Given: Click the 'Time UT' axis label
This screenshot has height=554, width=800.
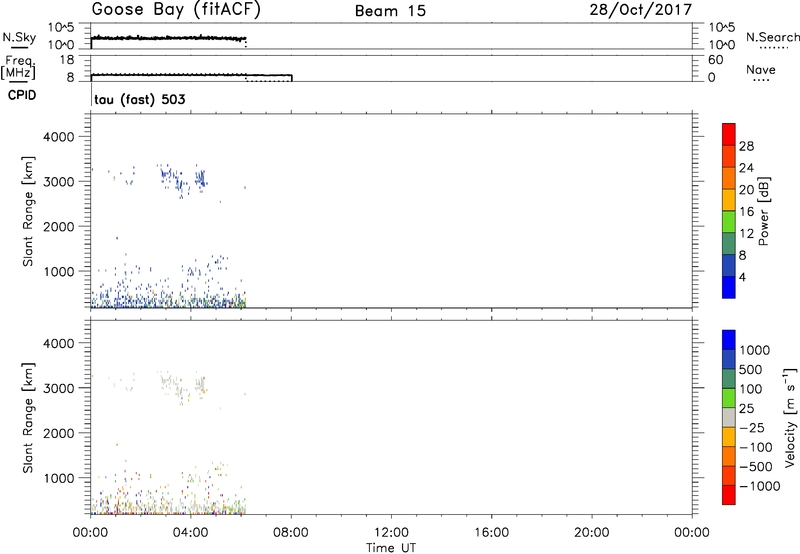Looking at the screenshot, I should 391,548.
